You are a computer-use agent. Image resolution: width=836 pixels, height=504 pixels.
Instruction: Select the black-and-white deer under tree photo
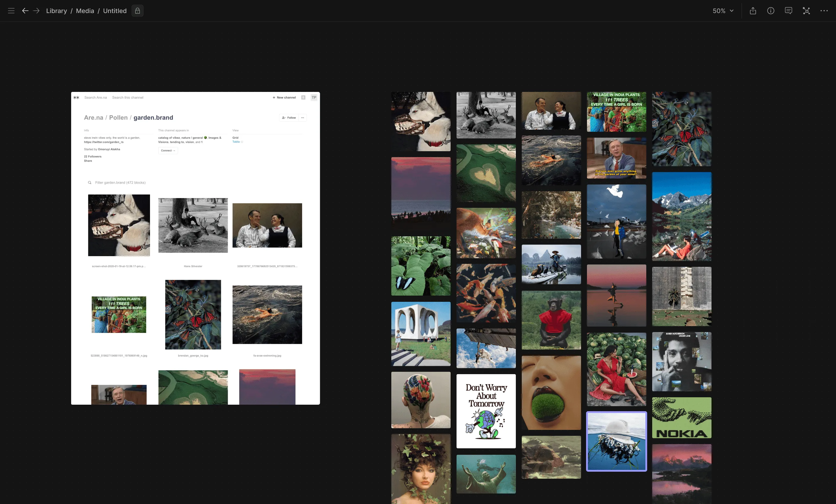486,115
